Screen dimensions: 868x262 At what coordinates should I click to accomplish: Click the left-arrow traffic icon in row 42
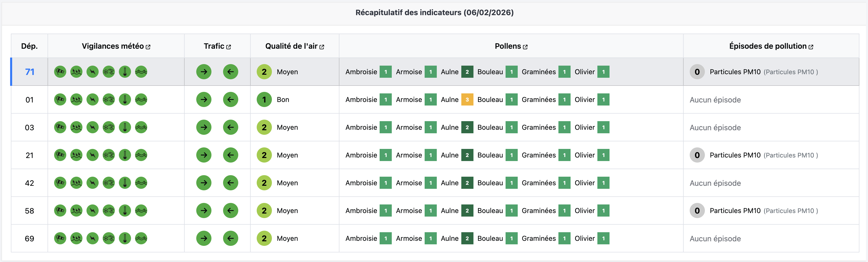[x=230, y=183]
